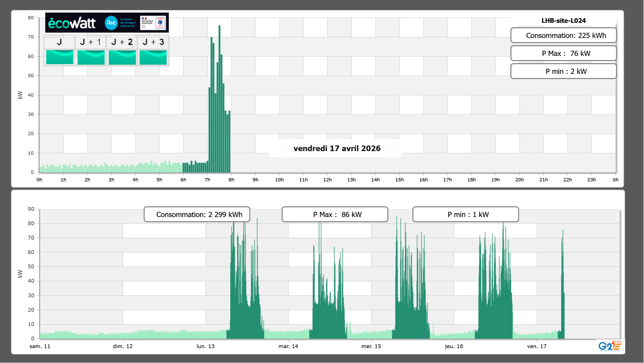Click the RTE round logo
This screenshot has height=363, width=644.
(111, 23)
